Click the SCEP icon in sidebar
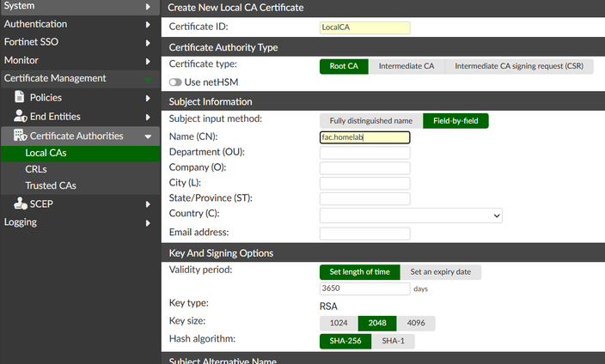The width and height of the screenshot is (605, 364). point(20,203)
